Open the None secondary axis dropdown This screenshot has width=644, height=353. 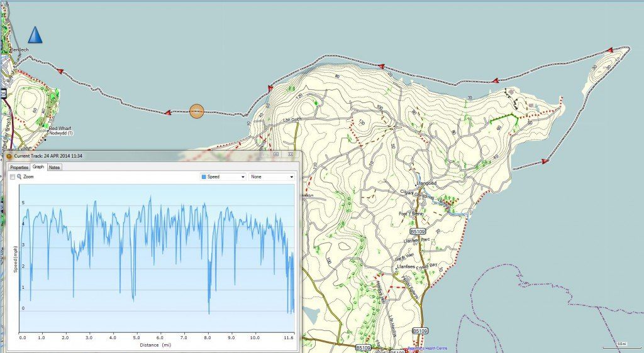click(x=272, y=177)
